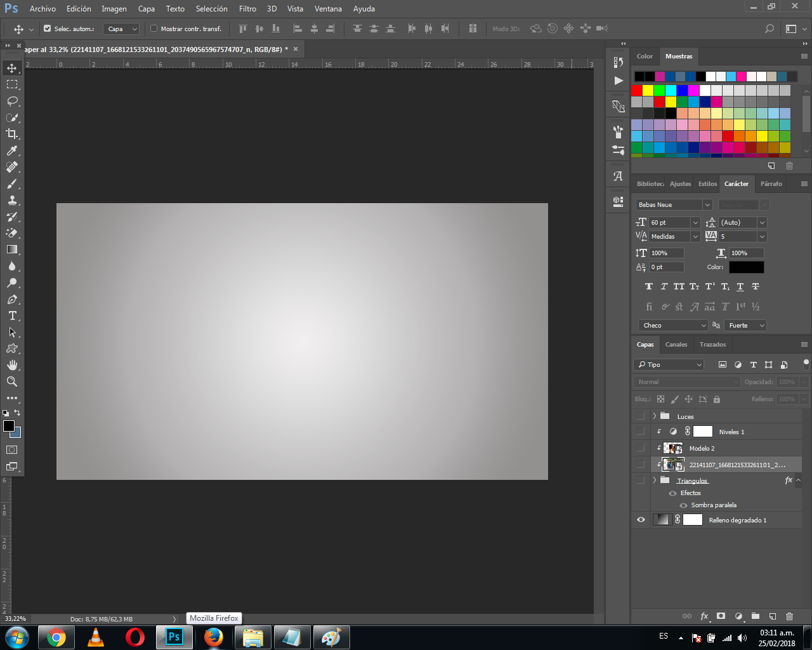Select the Hand tool
This screenshot has width=812, height=650.
coord(12,365)
